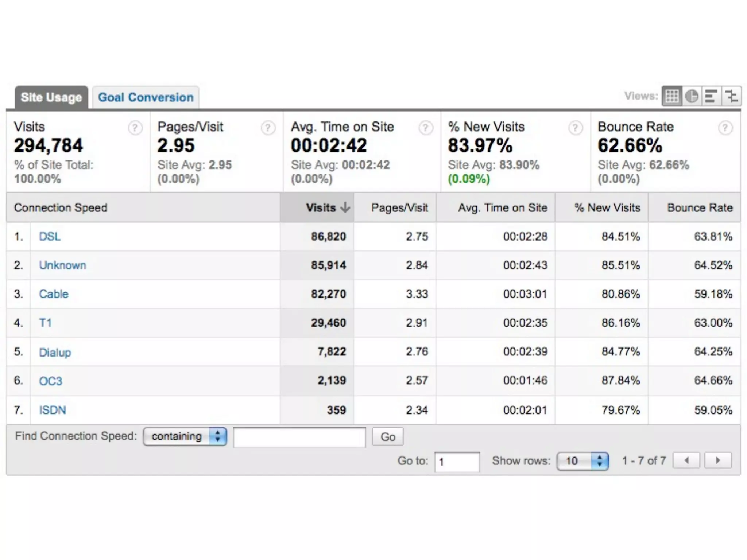Screen dimensions: 747x560
Task: Click the Go to page number field
Action: [x=457, y=462]
